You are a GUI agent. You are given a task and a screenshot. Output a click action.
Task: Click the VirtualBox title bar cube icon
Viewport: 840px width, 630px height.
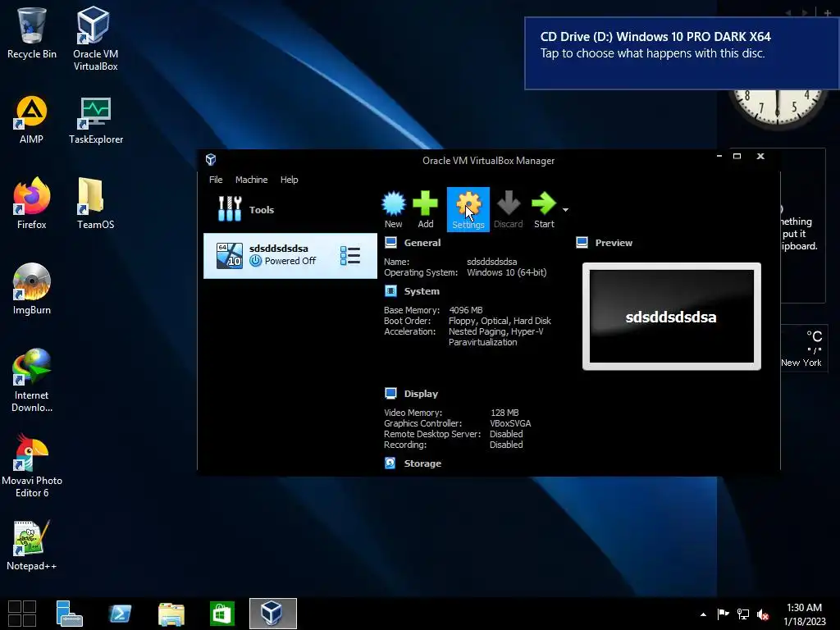(211, 160)
